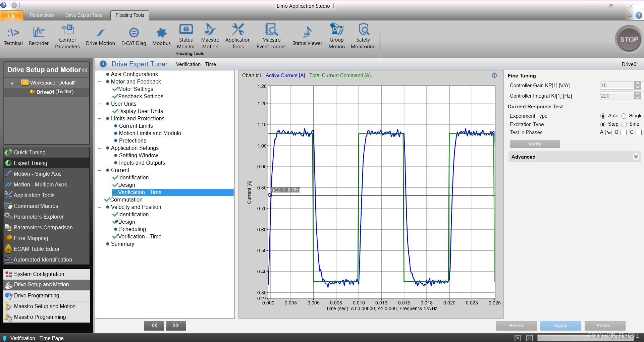The height and width of the screenshot is (342, 644).
Task: Increase Controller Gain KP stepper
Action: point(638,83)
